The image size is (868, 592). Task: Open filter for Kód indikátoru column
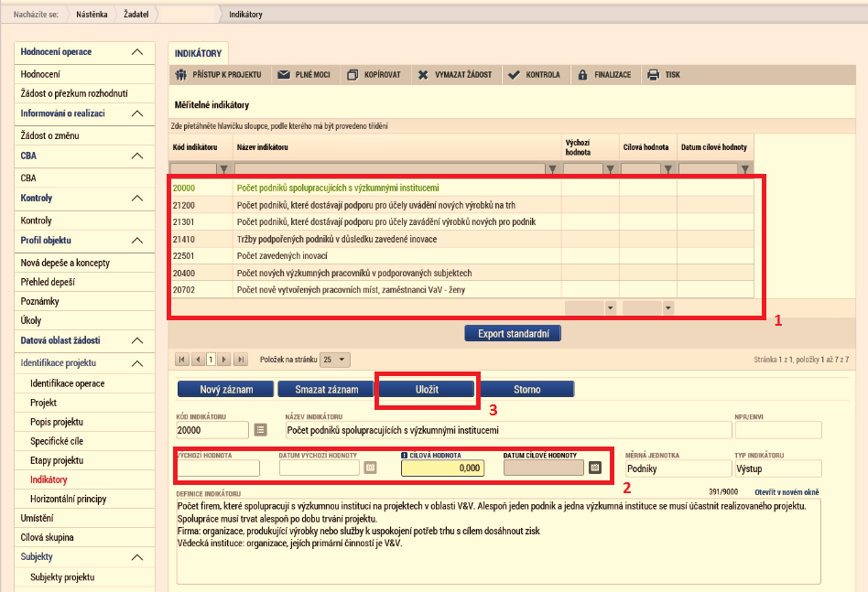(223, 168)
